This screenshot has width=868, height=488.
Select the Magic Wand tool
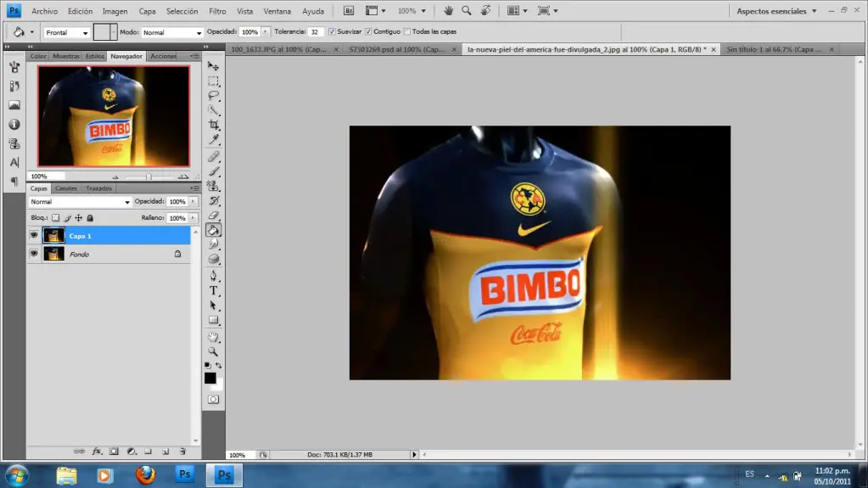(x=213, y=109)
